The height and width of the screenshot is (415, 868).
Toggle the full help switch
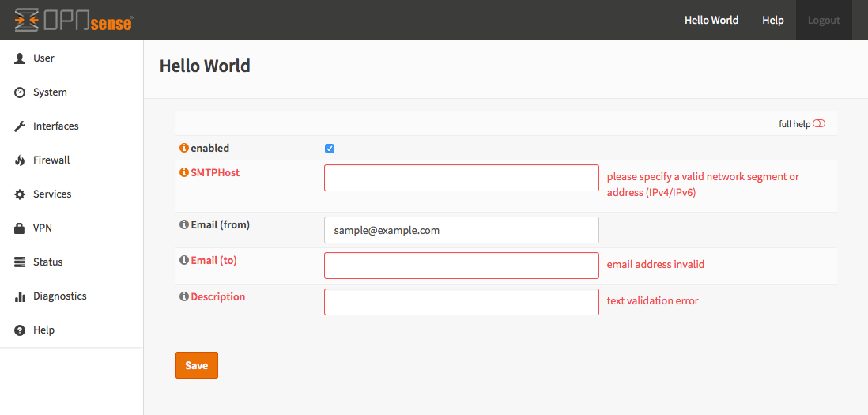pyautogui.click(x=819, y=123)
